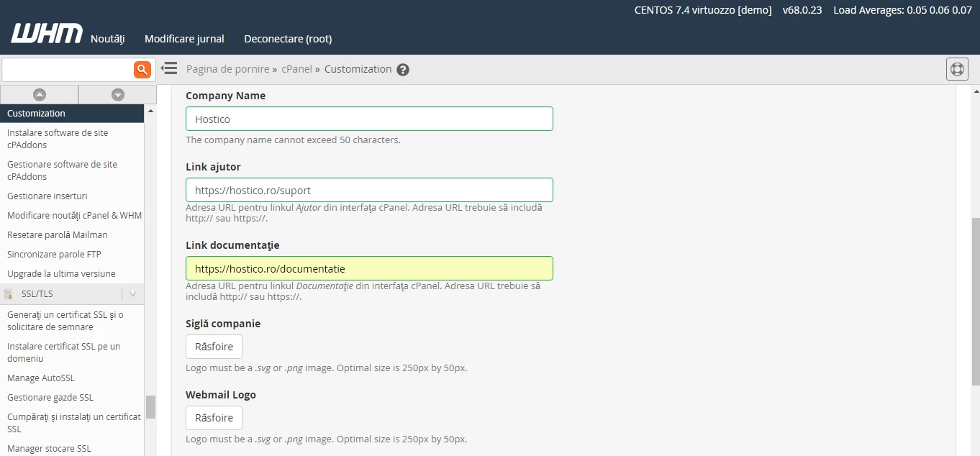
Task: Click the sidebar scroll-down arrow icon
Action: tap(117, 94)
